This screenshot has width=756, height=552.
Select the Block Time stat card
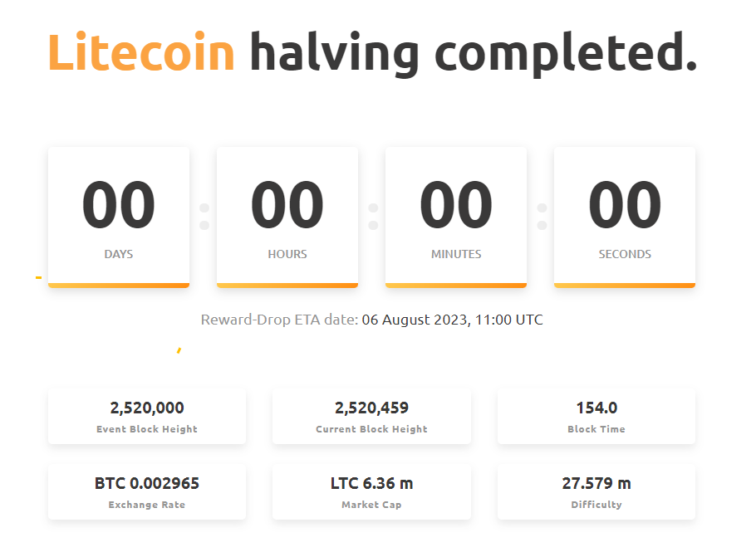(596, 416)
